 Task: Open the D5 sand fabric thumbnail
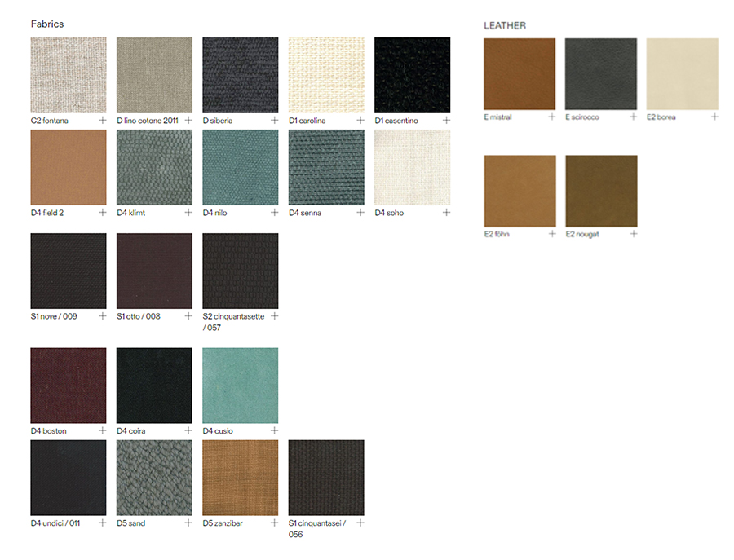154,478
